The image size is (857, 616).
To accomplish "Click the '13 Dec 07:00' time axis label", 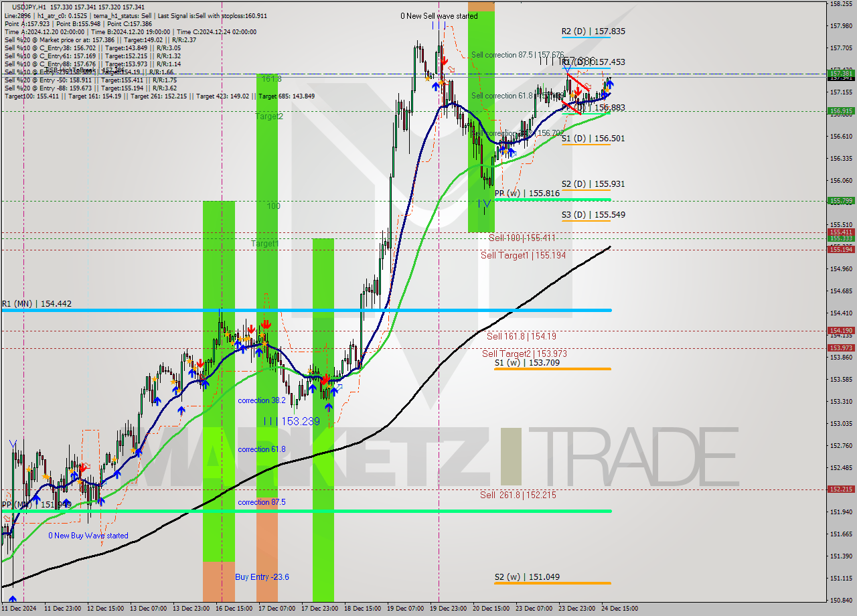I will coord(148,609).
